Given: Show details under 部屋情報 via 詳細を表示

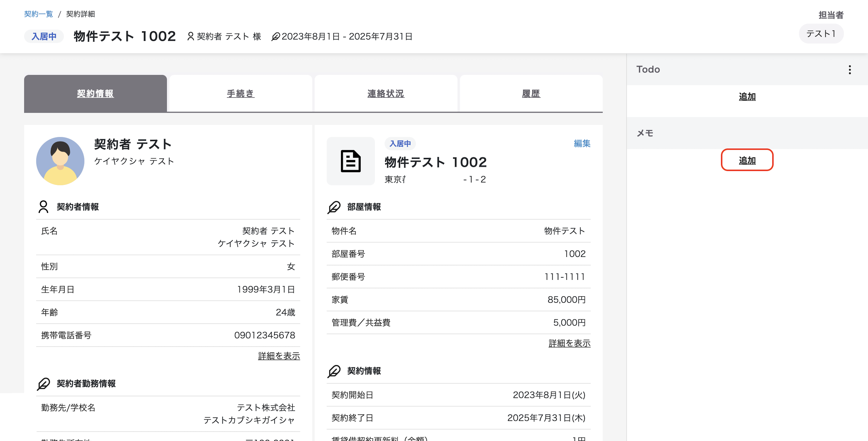Looking at the screenshot, I should (570, 343).
